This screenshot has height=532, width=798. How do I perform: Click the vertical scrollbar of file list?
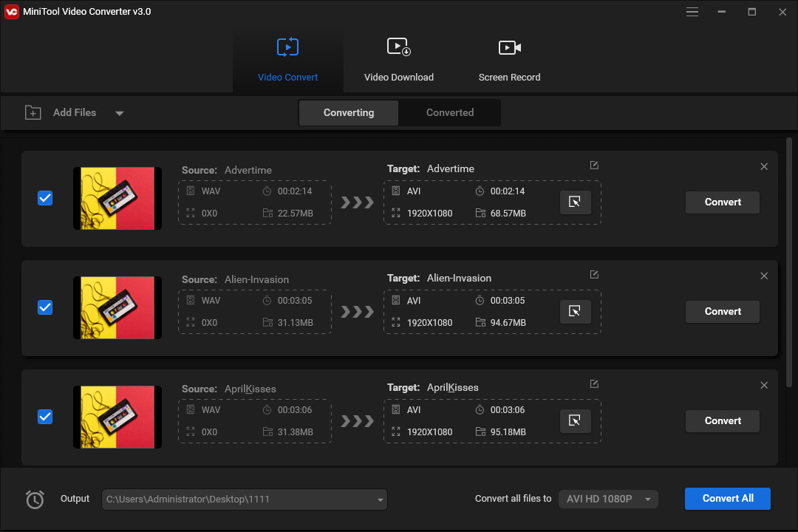click(x=789, y=262)
